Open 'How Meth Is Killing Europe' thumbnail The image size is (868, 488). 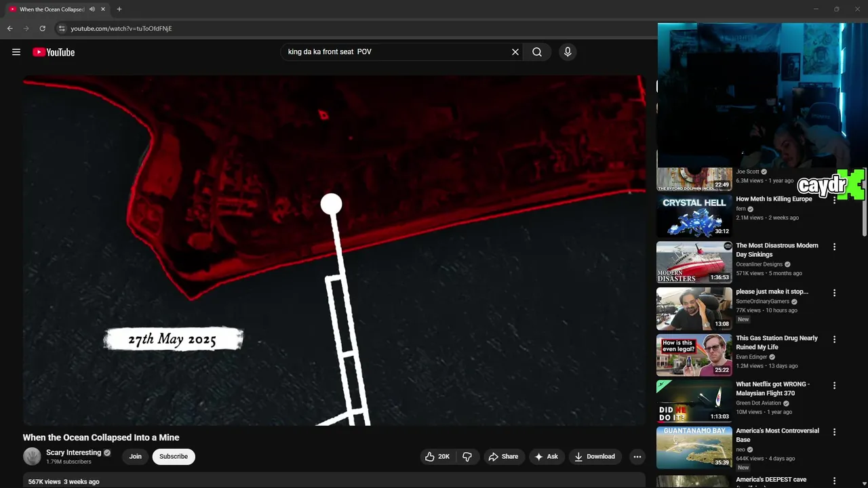click(x=694, y=216)
